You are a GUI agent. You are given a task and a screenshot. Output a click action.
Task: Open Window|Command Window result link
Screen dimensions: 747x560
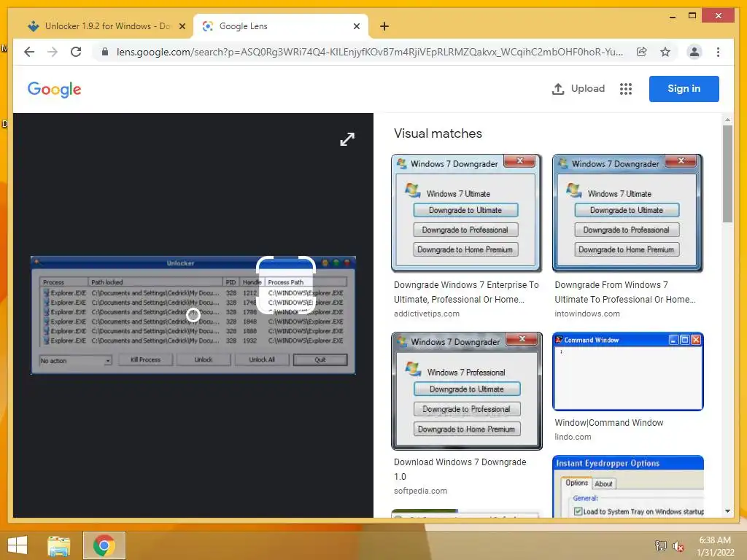tap(609, 422)
